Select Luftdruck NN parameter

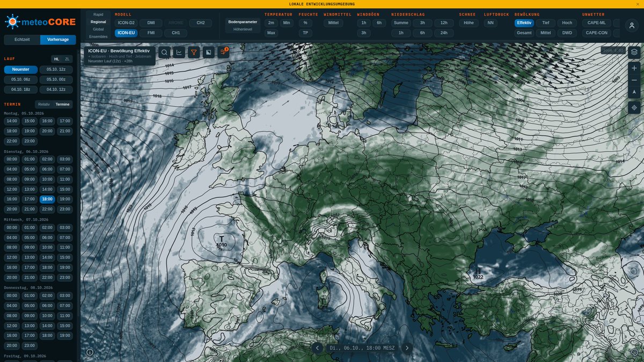click(490, 23)
